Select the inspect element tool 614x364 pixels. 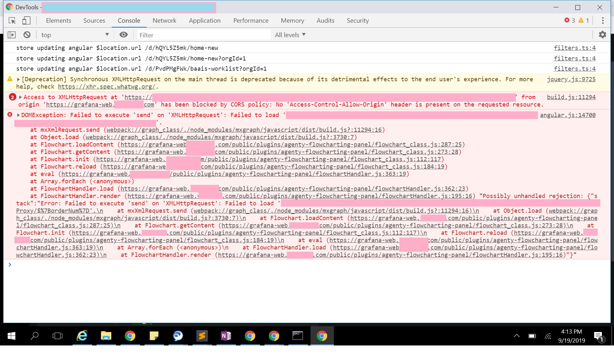point(12,20)
